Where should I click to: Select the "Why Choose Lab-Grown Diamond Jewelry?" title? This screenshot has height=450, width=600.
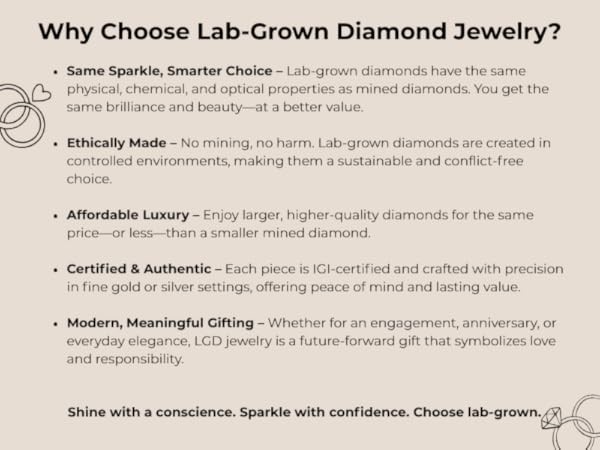299,31
